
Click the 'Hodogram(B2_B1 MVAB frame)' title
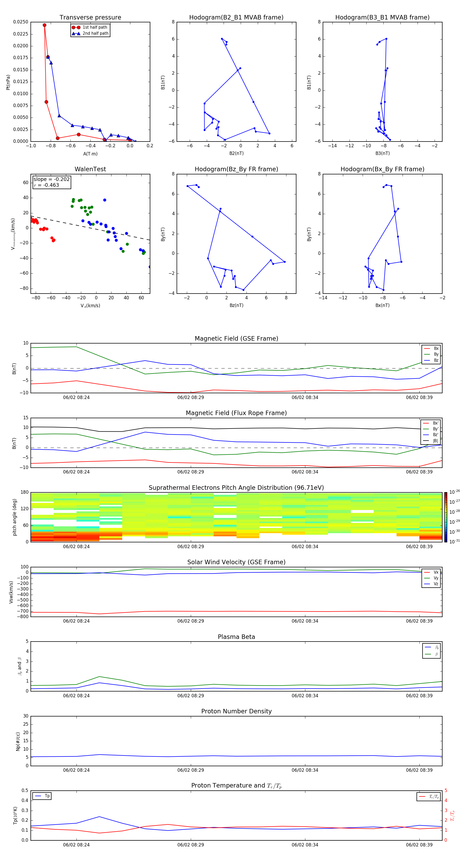236,18
